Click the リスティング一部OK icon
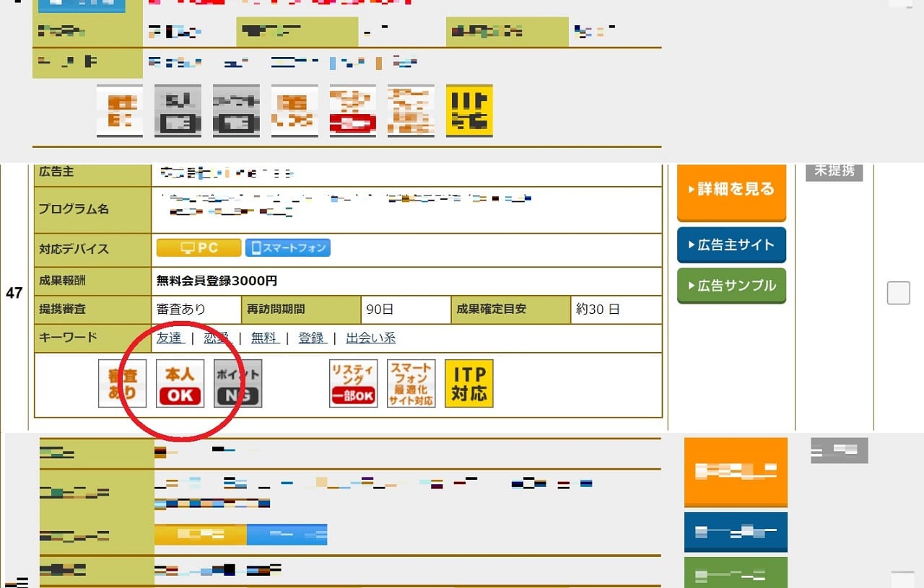 click(353, 384)
